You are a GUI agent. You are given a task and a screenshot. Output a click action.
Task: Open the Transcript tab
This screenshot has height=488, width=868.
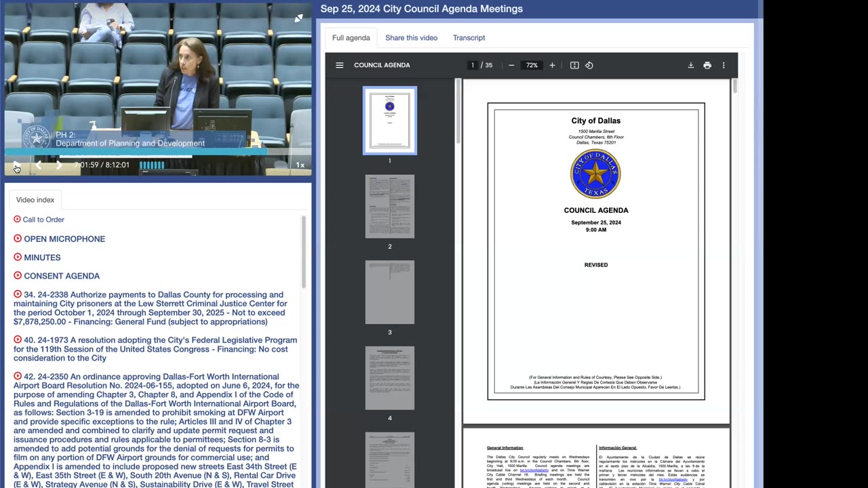tap(469, 38)
